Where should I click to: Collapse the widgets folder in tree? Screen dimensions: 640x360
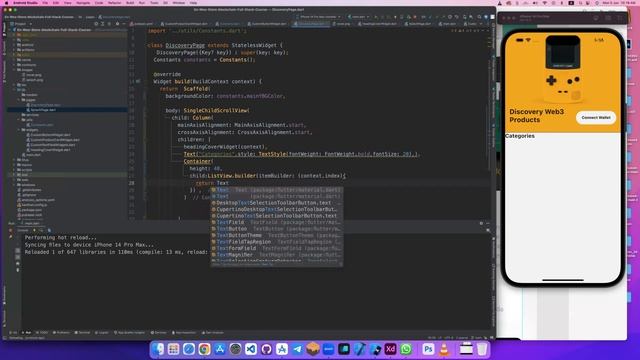coord(19,130)
